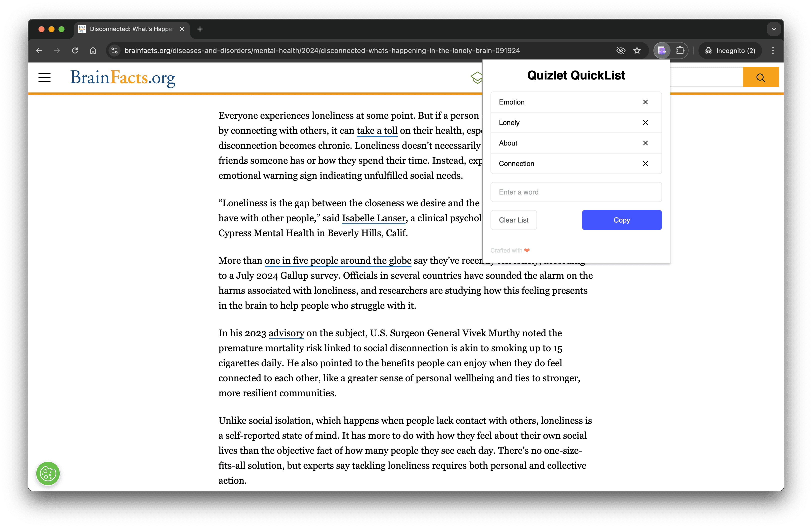Remove 'Lonely' from the QuickList
Viewport: 812px width, 528px height.
click(x=645, y=122)
